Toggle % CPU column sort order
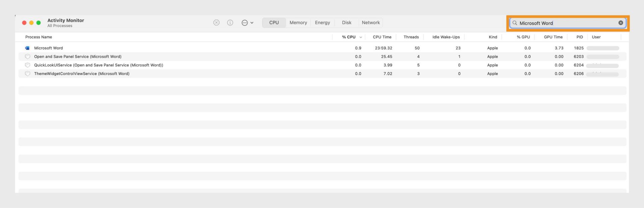The width and height of the screenshot is (644, 208). pos(349,37)
